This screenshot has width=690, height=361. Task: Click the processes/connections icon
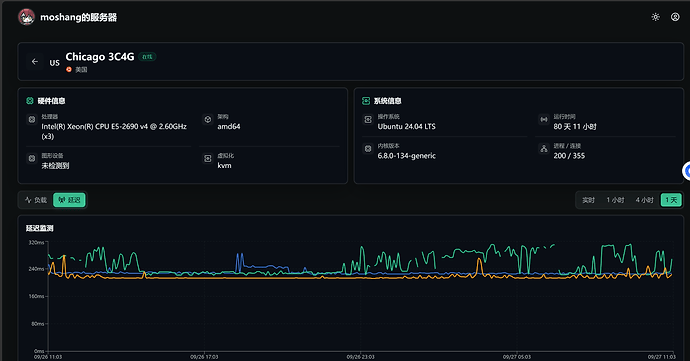coord(544,149)
